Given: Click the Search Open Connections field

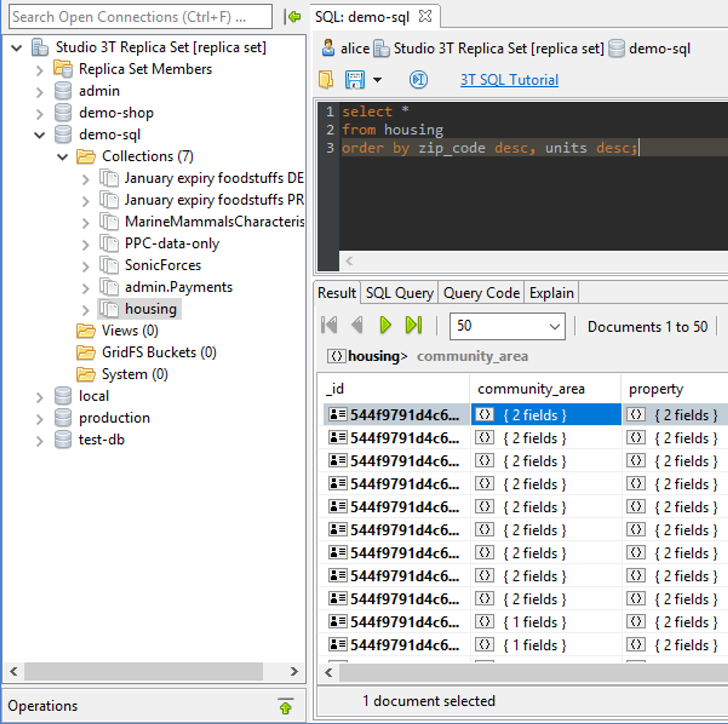Looking at the screenshot, I should click(140, 16).
